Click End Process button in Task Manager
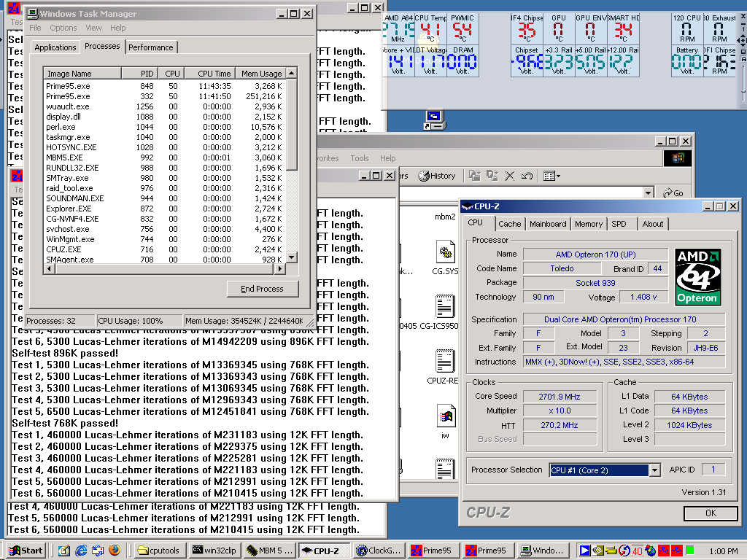This screenshot has height=560, width=747. (x=263, y=289)
